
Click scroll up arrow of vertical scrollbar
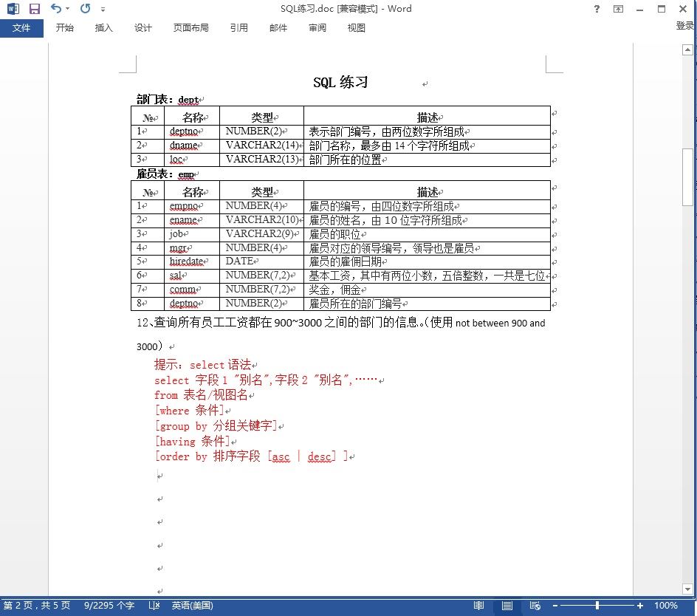pyautogui.click(x=687, y=49)
